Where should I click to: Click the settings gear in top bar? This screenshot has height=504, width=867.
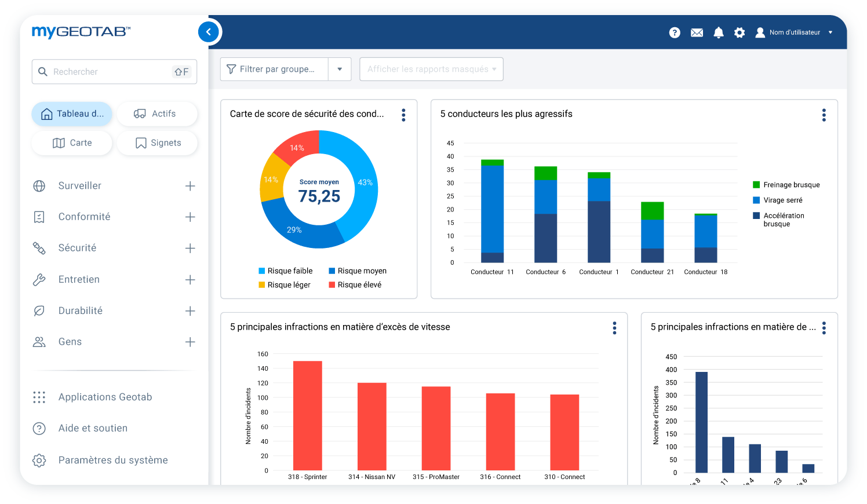tap(739, 32)
